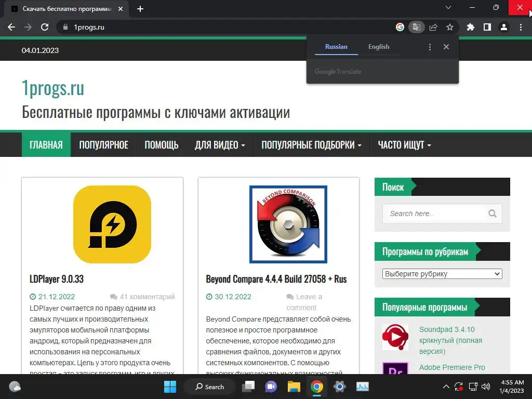Select the Russian tab in translate popup

[336, 47]
